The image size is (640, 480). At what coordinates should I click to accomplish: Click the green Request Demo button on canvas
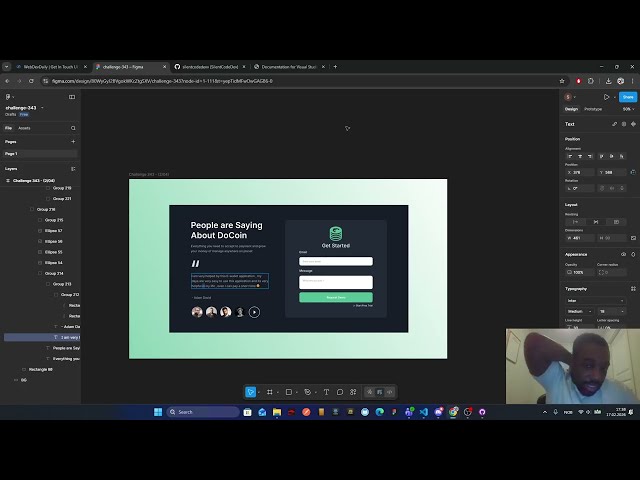pyautogui.click(x=336, y=297)
